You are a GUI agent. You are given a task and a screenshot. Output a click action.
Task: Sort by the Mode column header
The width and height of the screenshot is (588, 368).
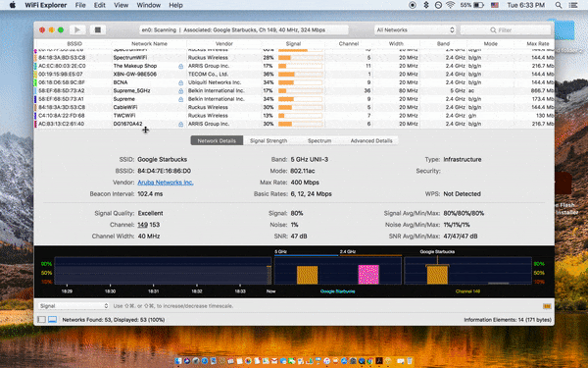491,44
